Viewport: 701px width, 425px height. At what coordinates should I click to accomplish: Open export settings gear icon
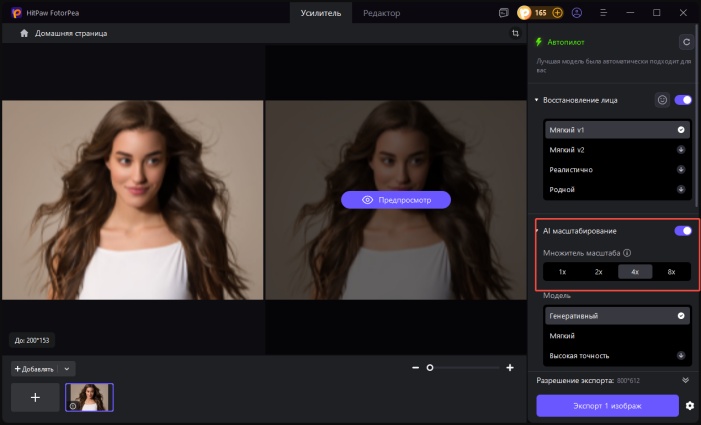point(688,406)
